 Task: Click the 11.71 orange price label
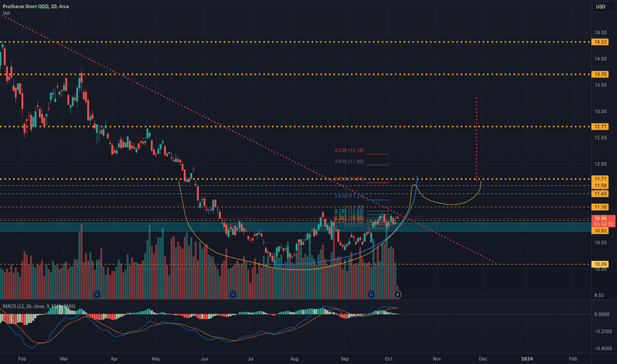click(600, 179)
